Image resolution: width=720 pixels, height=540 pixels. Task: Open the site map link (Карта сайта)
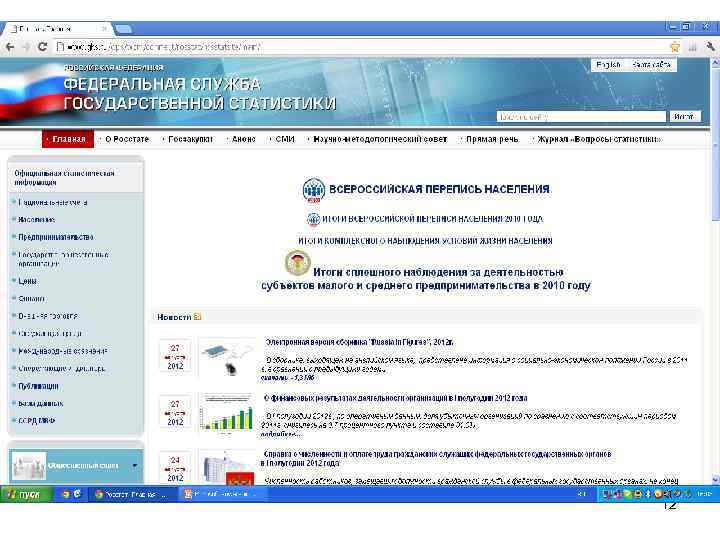[x=651, y=65]
